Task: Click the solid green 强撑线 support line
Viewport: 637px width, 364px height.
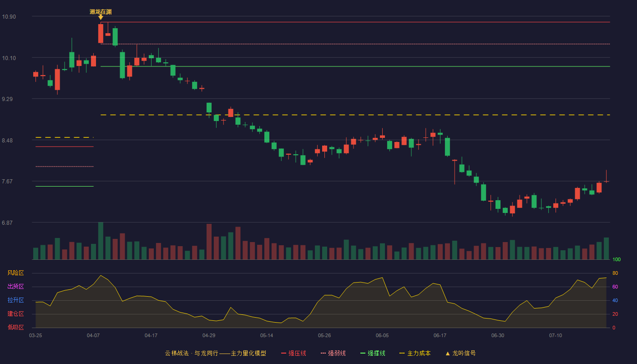Action: tap(355, 66)
